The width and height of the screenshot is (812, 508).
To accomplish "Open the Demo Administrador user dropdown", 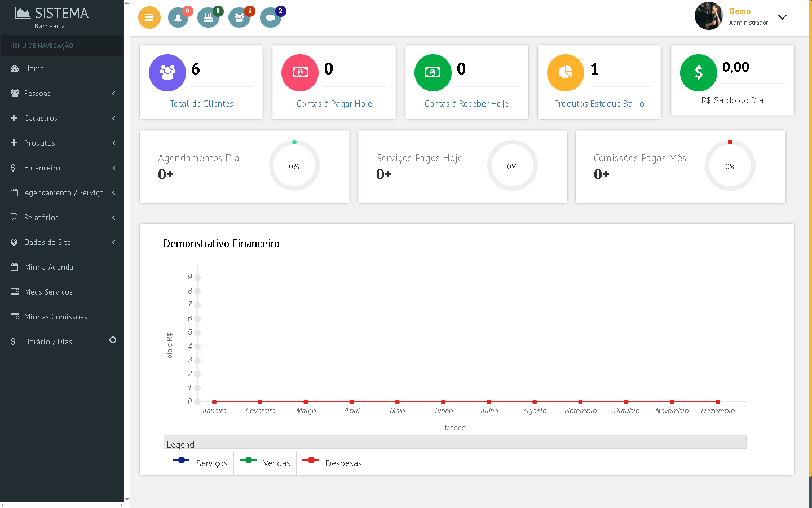I will [x=782, y=17].
